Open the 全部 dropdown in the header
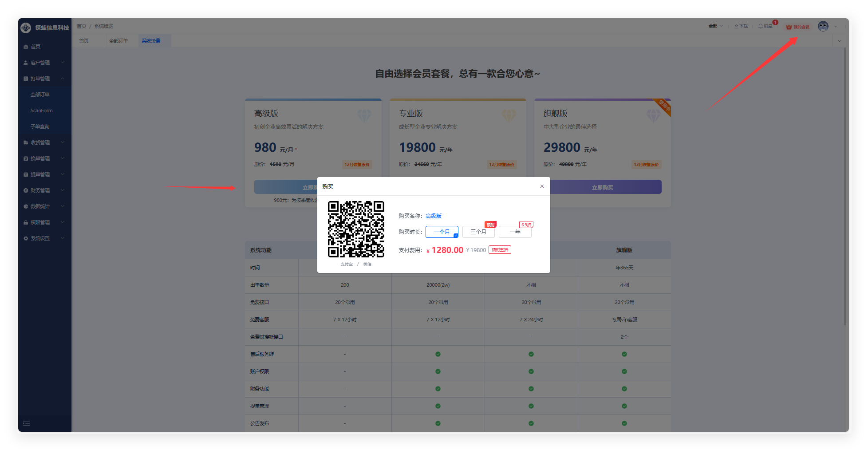Viewport: 868px width, 450px height. pos(715,26)
